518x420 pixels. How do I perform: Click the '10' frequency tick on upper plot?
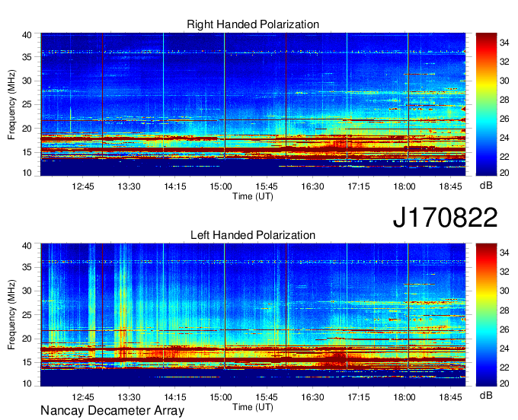click(27, 173)
